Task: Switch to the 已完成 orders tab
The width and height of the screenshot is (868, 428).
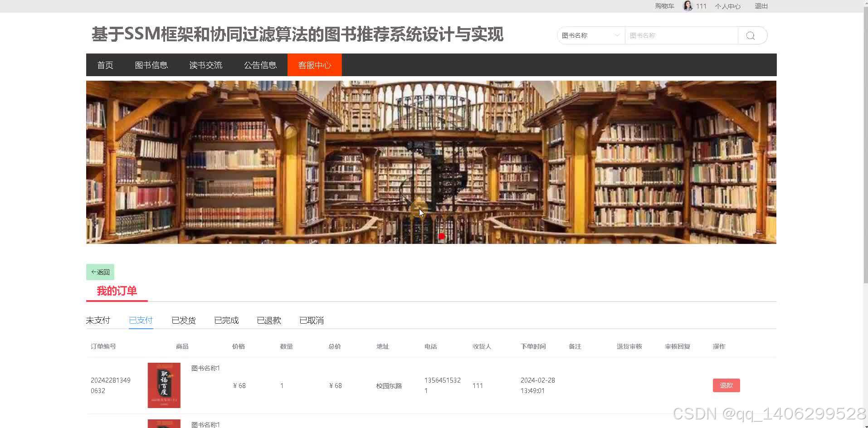Action: click(x=226, y=320)
